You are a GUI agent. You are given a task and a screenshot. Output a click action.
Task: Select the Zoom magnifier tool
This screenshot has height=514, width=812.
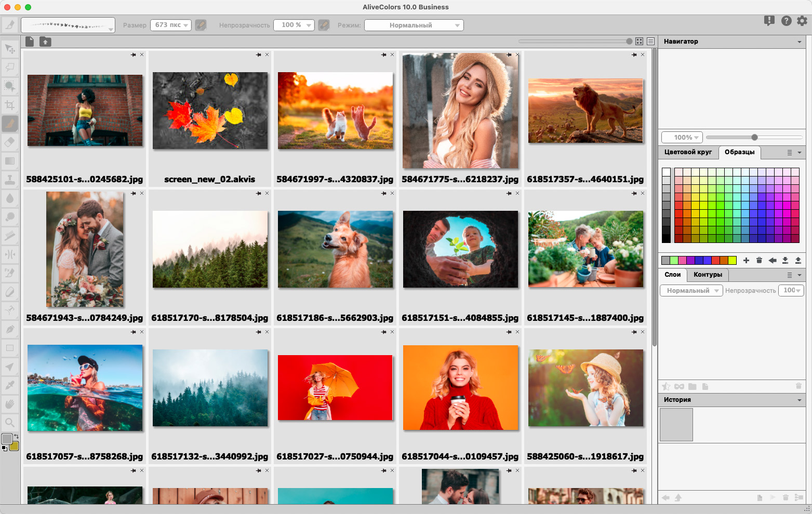coord(10,422)
